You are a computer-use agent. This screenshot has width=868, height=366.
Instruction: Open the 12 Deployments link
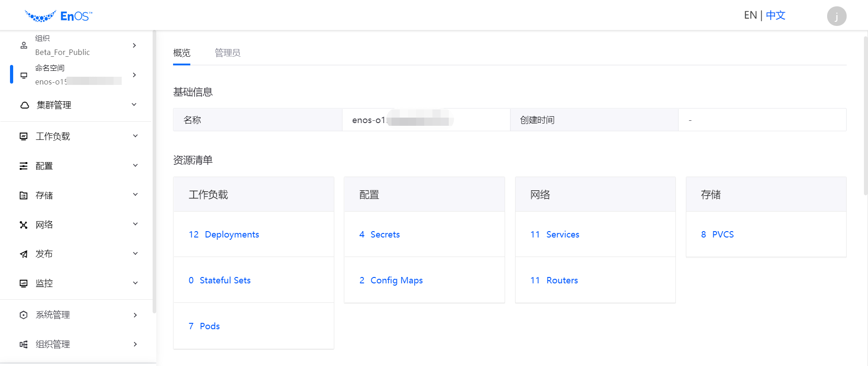pyautogui.click(x=224, y=235)
